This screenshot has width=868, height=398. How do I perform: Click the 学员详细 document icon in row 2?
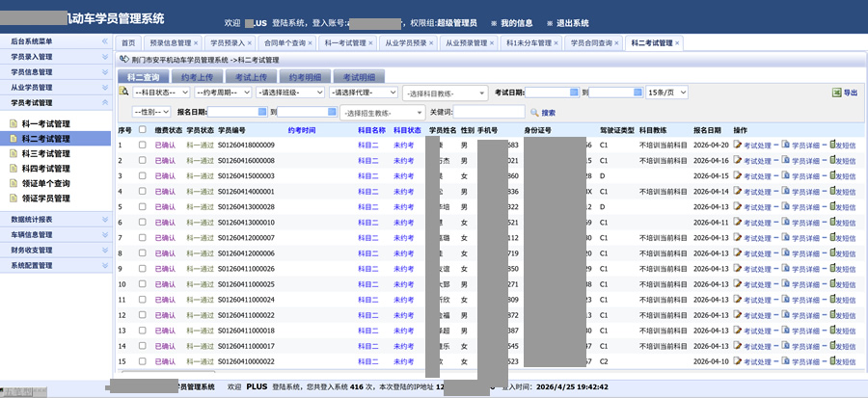[786, 161]
